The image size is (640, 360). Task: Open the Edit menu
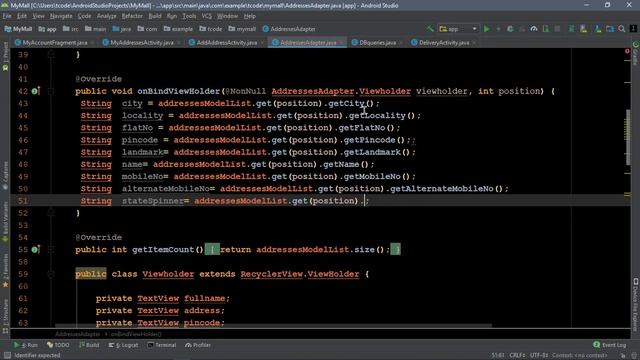(22, 16)
